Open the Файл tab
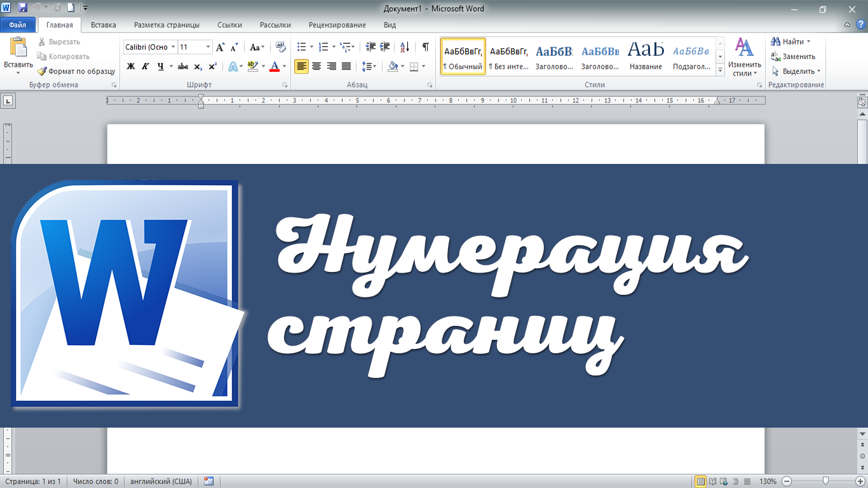This screenshot has width=868, height=488. (x=18, y=25)
